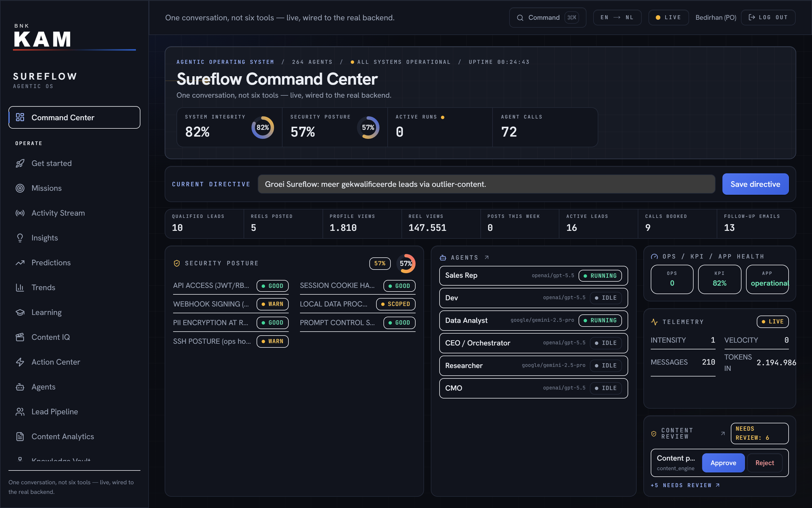The width and height of the screenshot is (812, 508).
Task: Open the OPS 0 health card
Action: tap(672, 279)
